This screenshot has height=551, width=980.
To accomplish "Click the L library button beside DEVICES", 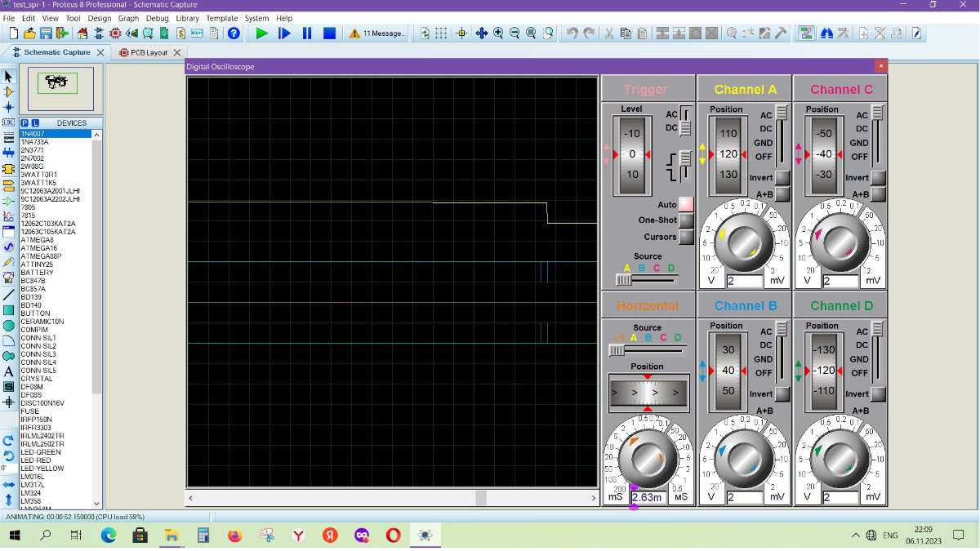I will coord(35,123).
